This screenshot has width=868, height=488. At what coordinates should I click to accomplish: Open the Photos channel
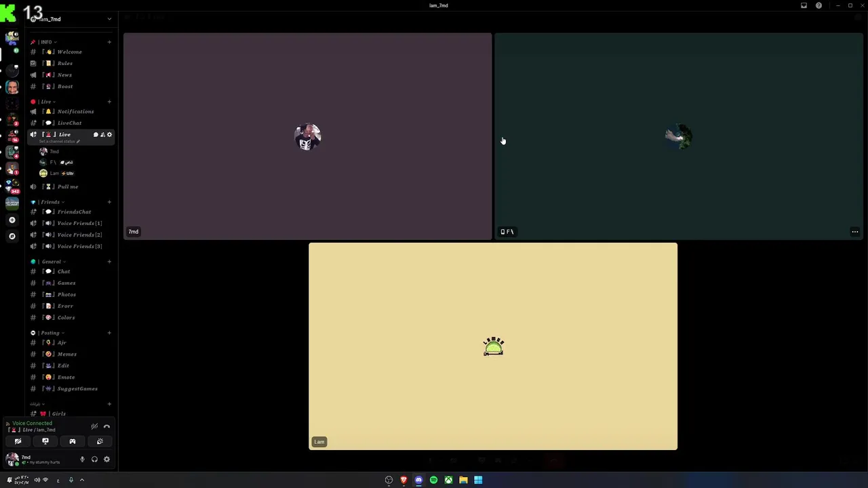[x=71, y=295]
